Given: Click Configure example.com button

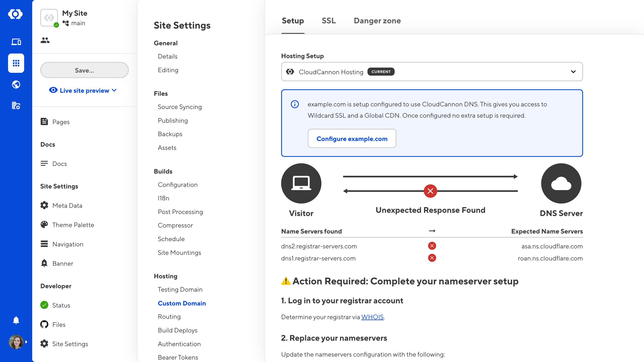Looking at the screenshot, I should (x=352, y=138).
